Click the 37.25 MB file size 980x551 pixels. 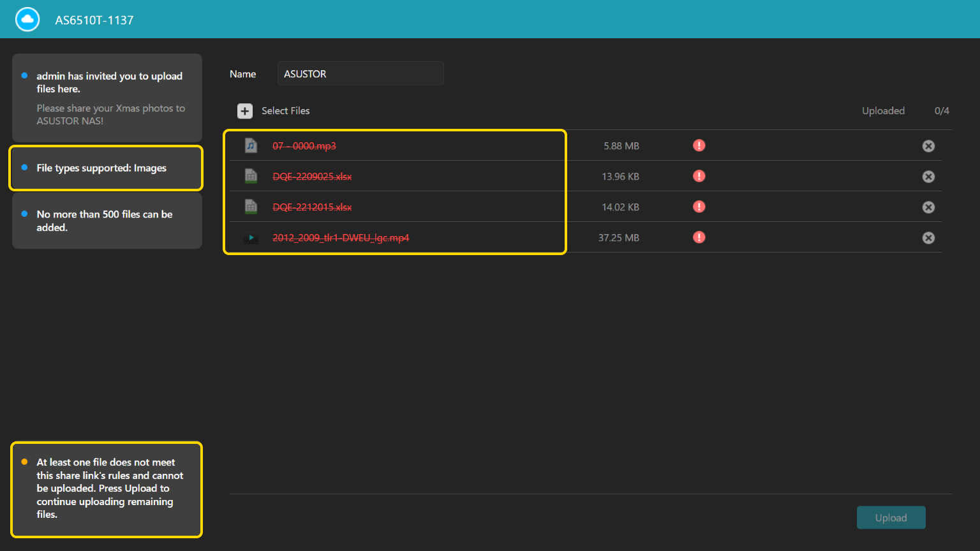tap(618, 238)
